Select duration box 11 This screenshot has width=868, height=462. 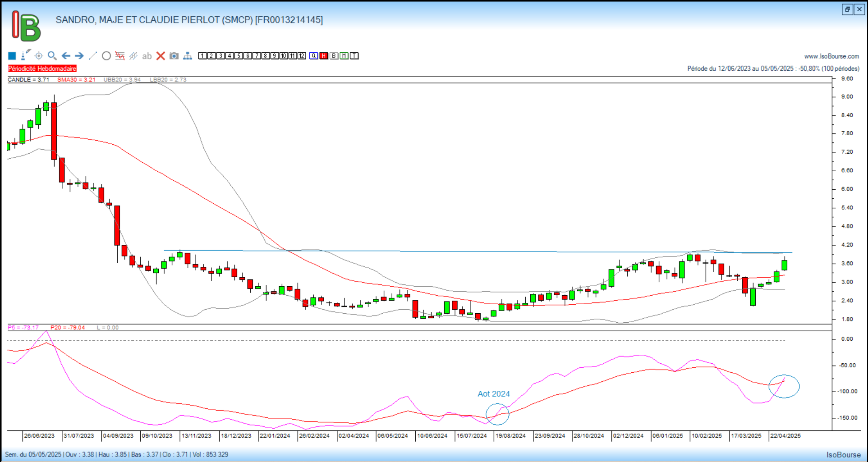[292, 56]
